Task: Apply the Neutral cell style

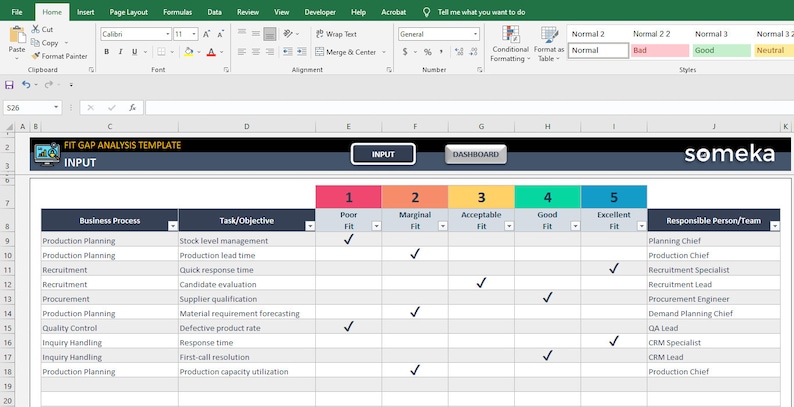Action: click(774, 51)
